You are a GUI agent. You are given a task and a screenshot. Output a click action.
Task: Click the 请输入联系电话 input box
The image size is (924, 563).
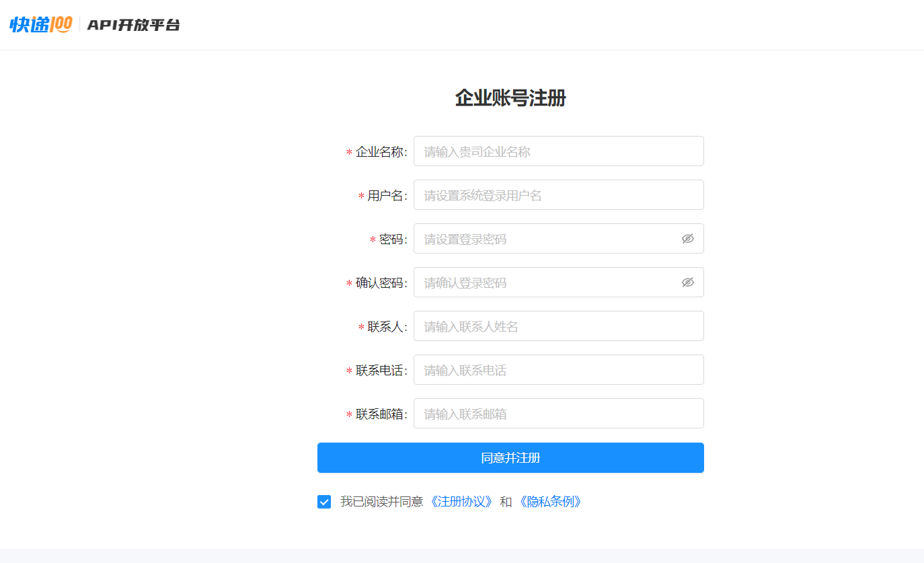558,370
